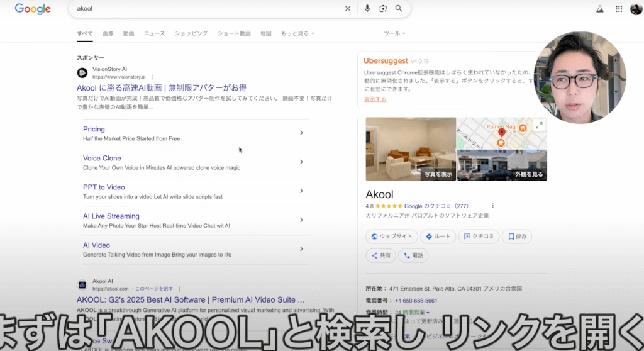Open AKOOL: G2's 2025 Best AI Software result
Screen dimensions: 644x351
190,299
